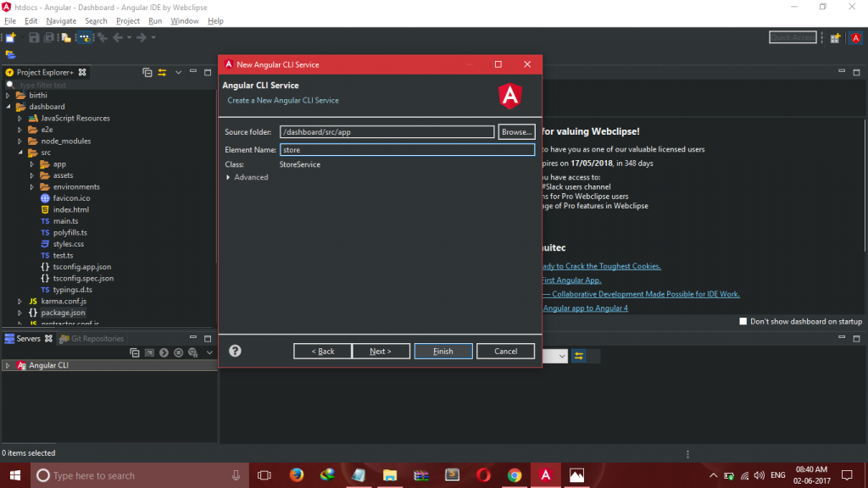The width and height of the screenshot is (868, 488).
Task: Open the Navigate menu
Action: coord(60,20)
